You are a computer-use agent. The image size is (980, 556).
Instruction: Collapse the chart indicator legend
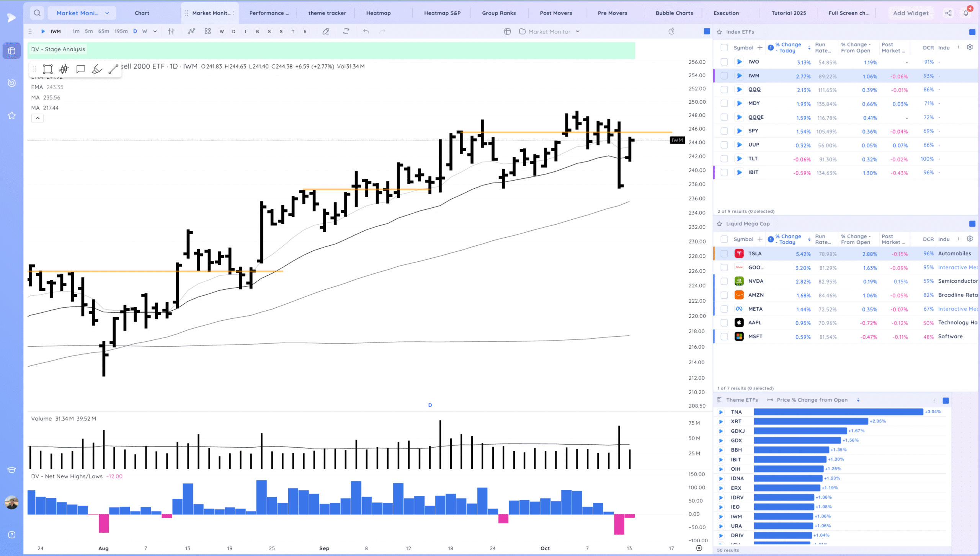[38, 118]
